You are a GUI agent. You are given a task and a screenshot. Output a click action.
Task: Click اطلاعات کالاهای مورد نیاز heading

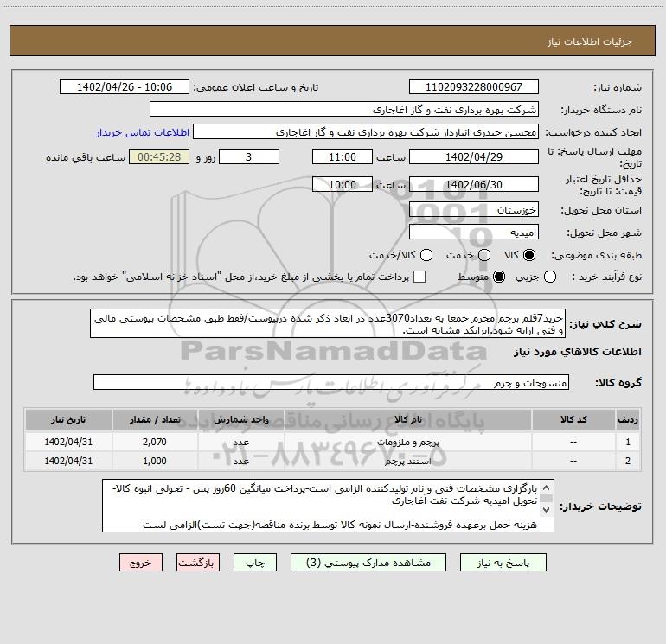[x=577, y=352]
